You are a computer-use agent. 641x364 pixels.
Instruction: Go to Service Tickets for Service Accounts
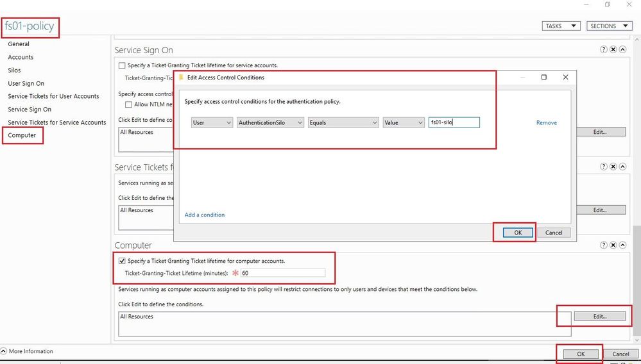point(57,122)
